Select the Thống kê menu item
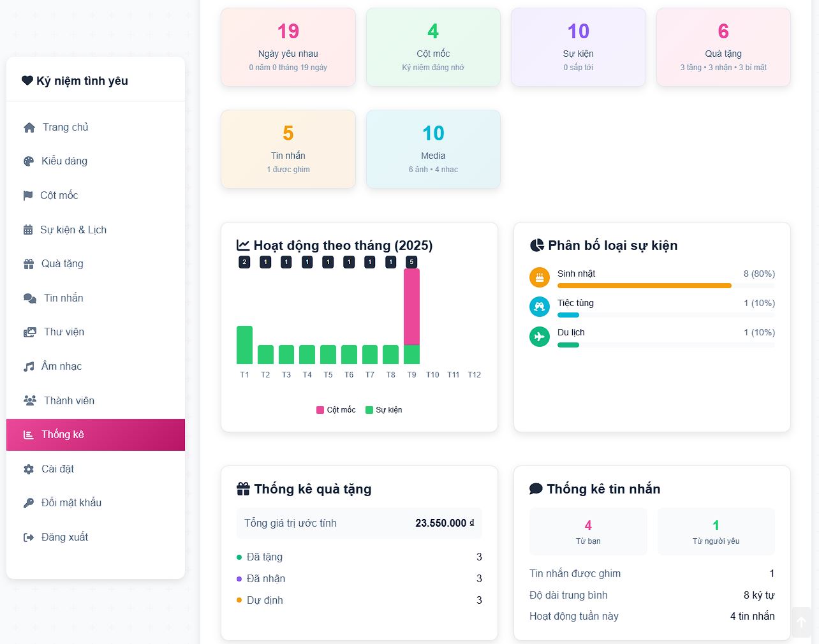This screenshot has height=644, width=819. point(63,435)
